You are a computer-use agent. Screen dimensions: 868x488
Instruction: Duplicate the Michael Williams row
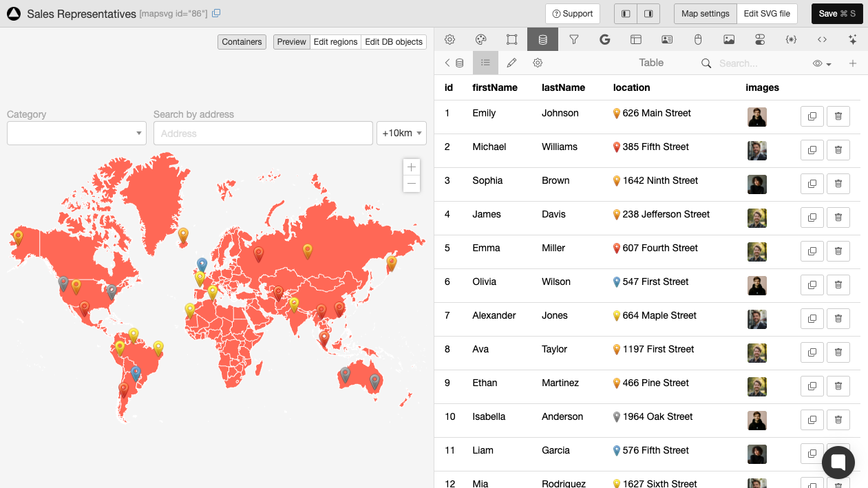tap(812, 150)
